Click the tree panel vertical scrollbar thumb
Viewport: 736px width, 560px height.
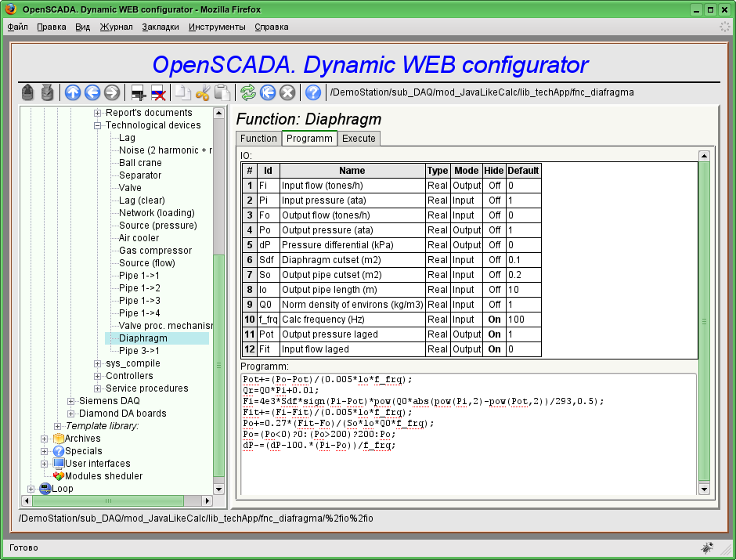tap(218, 366)
